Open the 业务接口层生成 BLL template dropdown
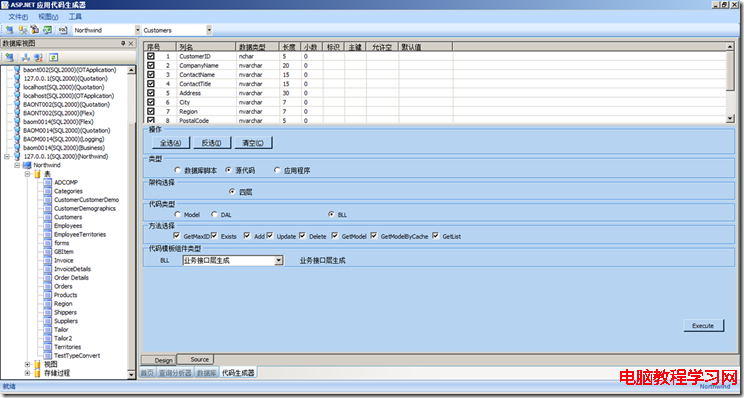Screen dimensions: 744x398 click(x=279, y=260)
